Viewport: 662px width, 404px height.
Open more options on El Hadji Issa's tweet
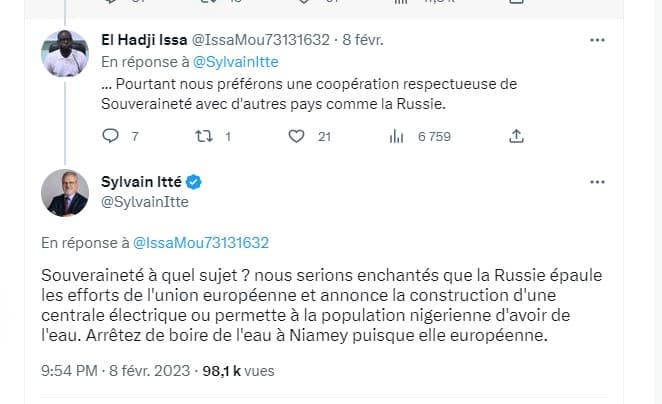(597, 41)
